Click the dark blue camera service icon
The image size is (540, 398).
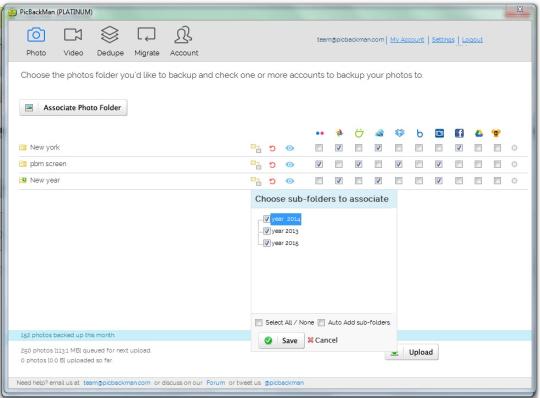point(439,133)
